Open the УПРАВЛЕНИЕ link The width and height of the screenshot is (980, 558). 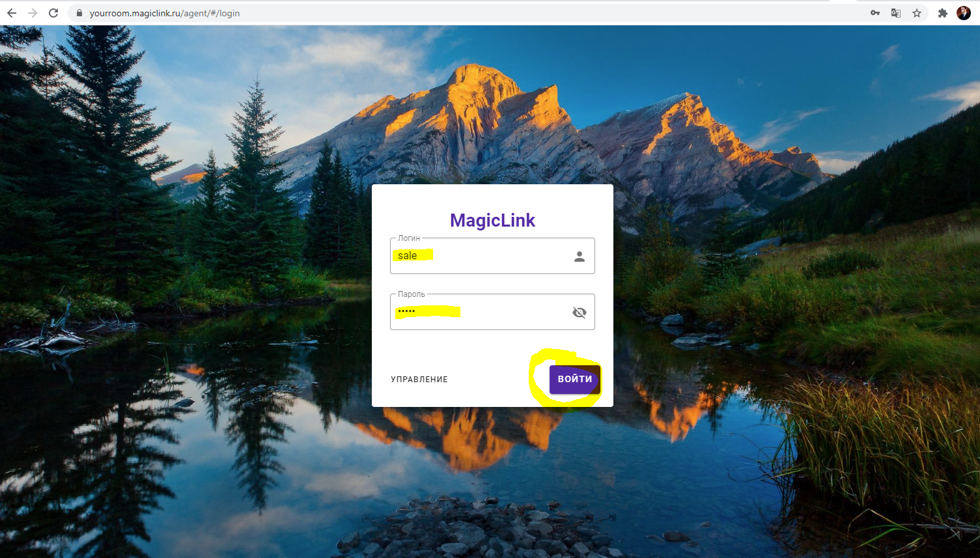[419, 380]
